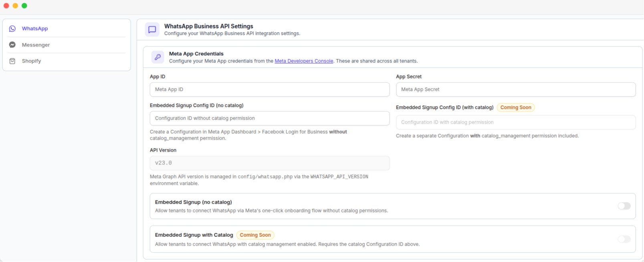This screenshot has height=262, width=644.
Task: Click Embedded Signup Config ID (no catalog) label
Action: pos(197,106)
